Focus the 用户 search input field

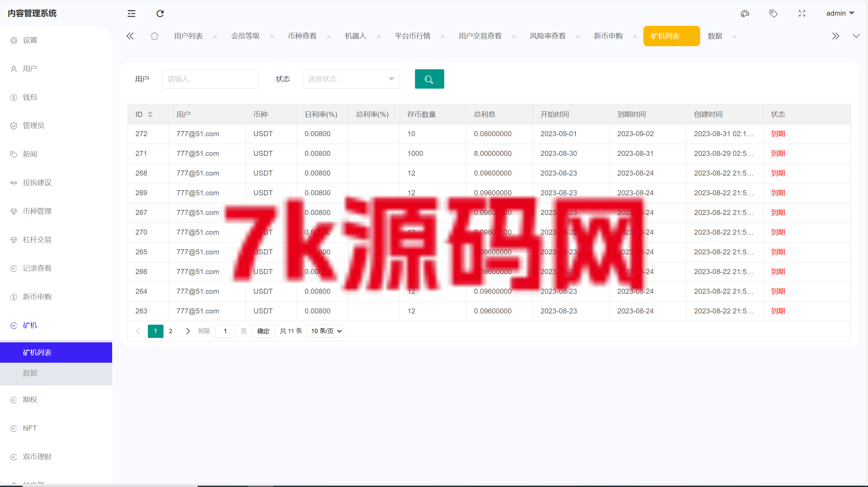pyautogui.click(x=210, y=79)
